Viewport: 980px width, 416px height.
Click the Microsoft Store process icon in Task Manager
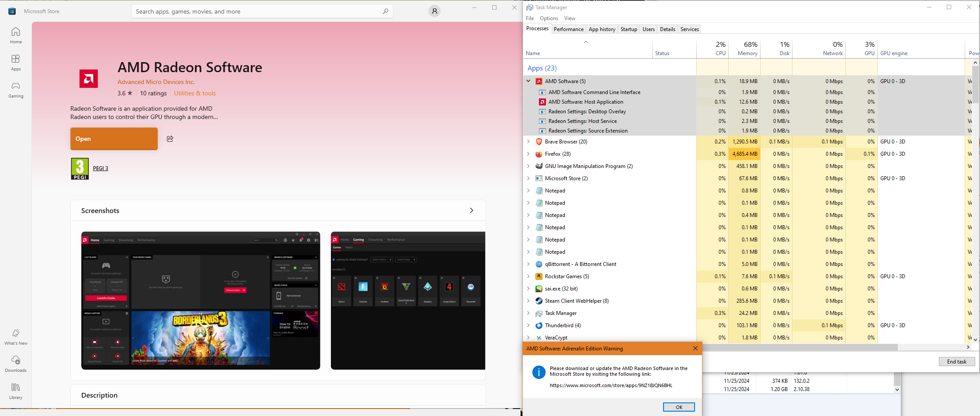(x=539, y=178)
